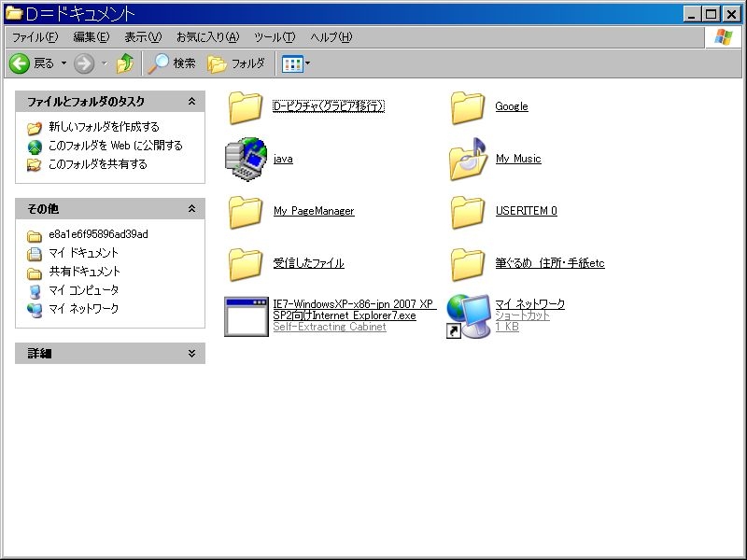747x560 pixels.
Task: Open the ツール(T) menu
Action: [274, 37]
